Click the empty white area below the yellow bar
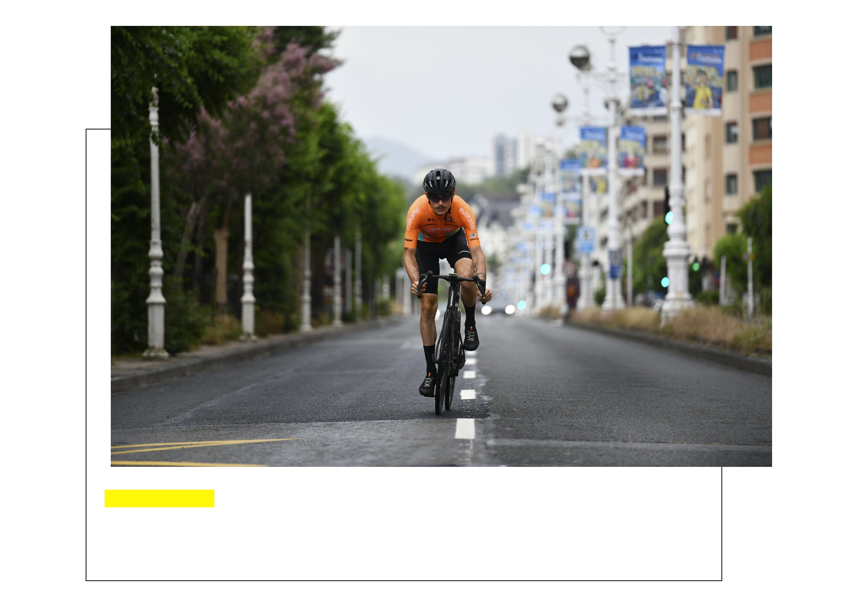This screenshot has width=868, height=607. [x=404, y=545]
